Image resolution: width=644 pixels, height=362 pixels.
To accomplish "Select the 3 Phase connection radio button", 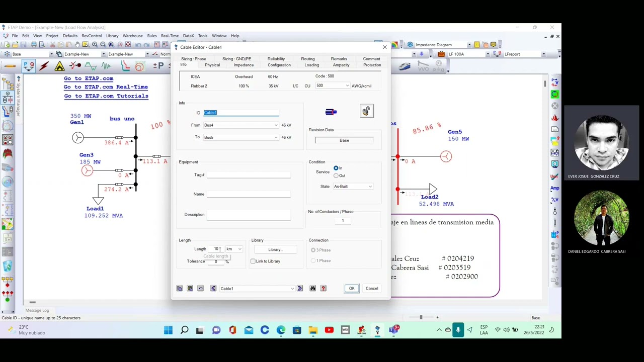I will 313,250.
